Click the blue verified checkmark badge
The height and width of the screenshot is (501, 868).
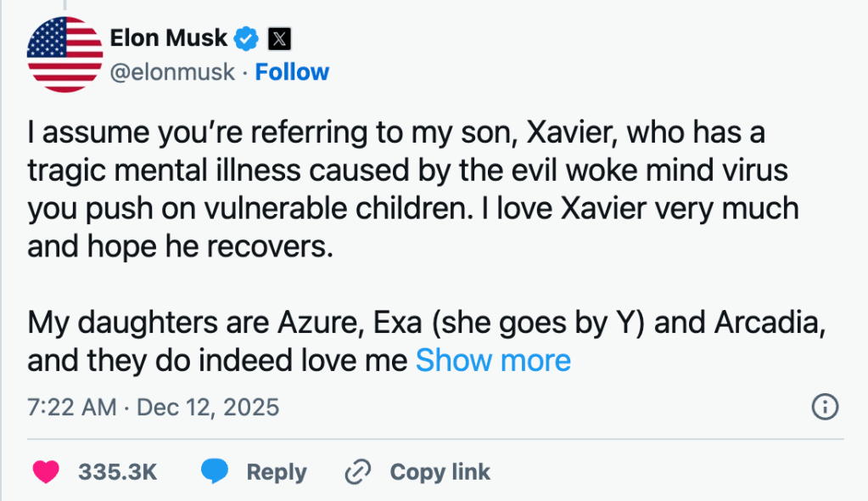(247, 38)
